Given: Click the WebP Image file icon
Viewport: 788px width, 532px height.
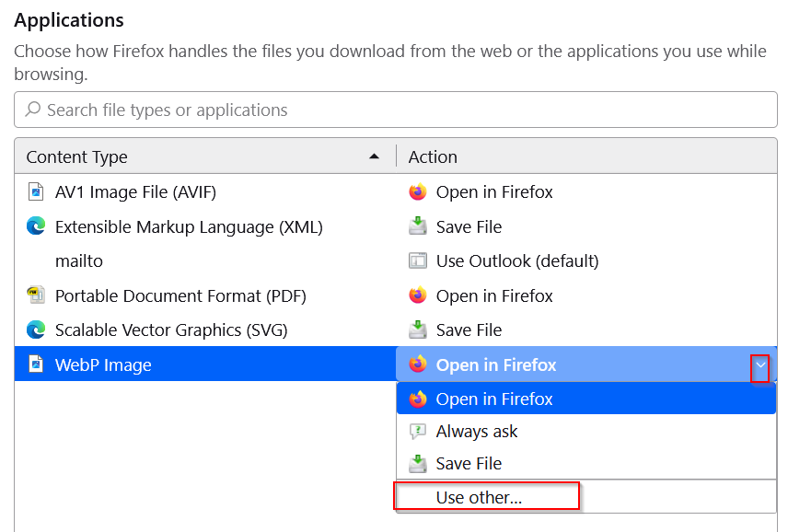Looking at the screenshot, I should pyautogui.click(x=36, y=364).
